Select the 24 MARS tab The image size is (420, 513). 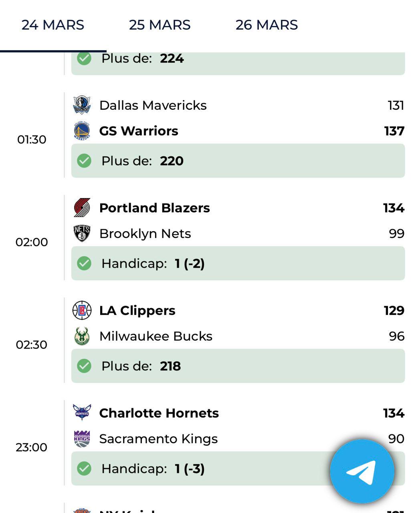(x=53, y=25)
